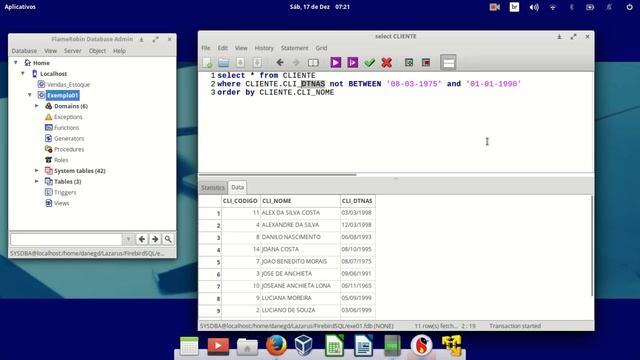Open VirtualBox from the dock

(x=304, y=346)
